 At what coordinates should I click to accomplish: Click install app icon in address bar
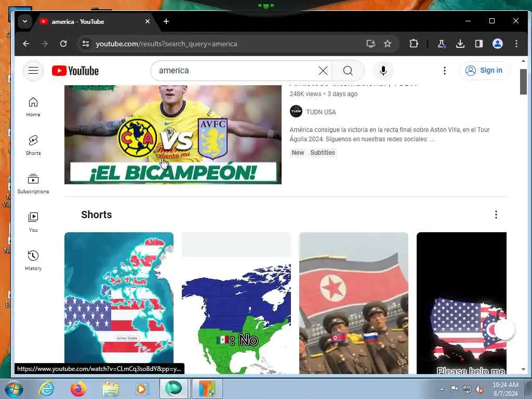(x=371, y=44)
